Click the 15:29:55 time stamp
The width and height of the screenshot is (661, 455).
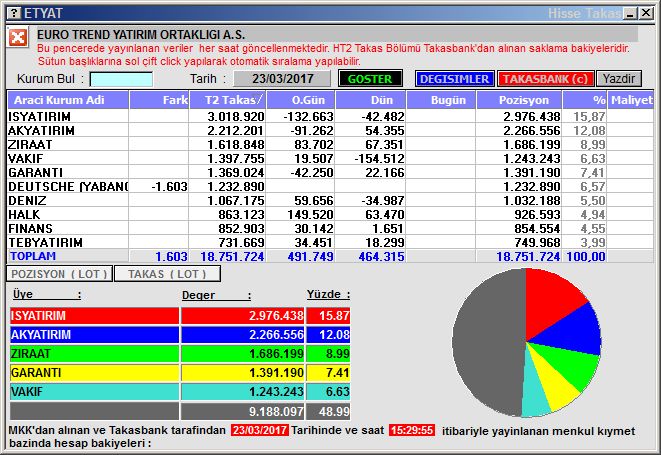412,430
